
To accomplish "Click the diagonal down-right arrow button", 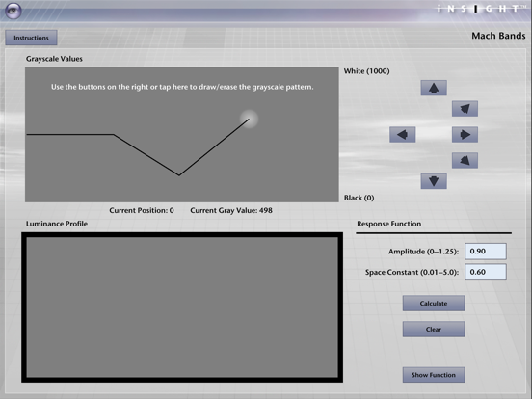I will [x=465, y=161].
